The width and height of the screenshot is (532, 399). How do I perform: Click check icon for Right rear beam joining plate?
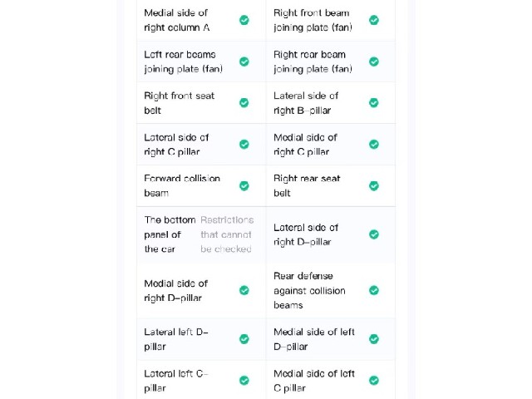pyautogui.click(x=374, y=62)
